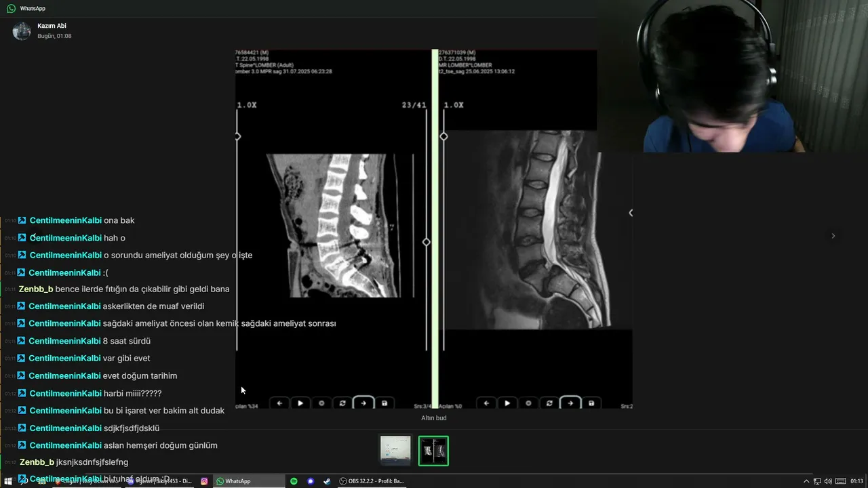Open Spotify from the taskbar
Screen dimensions: 868x488
click(294, 481)
